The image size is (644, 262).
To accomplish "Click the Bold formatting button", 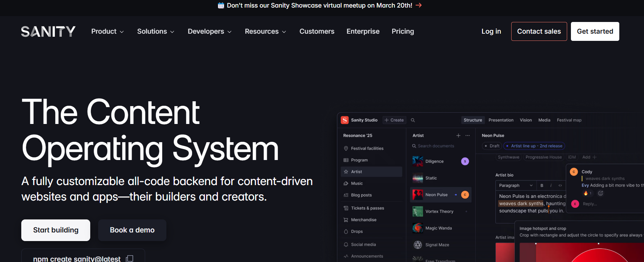I will (542, 185).
